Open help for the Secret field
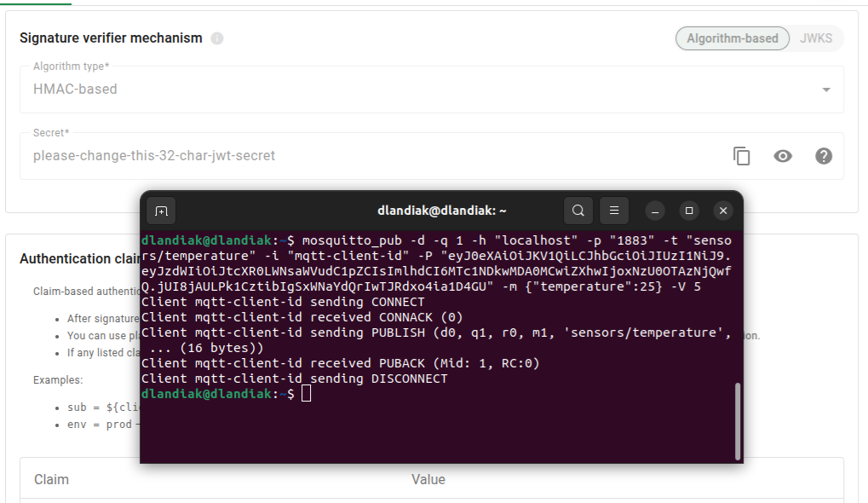Image resolution: width=868 pixels, height=503 pixels. tap(824, 156)
